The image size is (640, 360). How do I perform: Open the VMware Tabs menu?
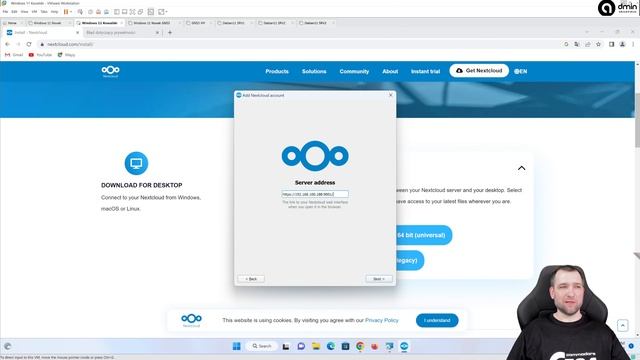coord(44,12)
